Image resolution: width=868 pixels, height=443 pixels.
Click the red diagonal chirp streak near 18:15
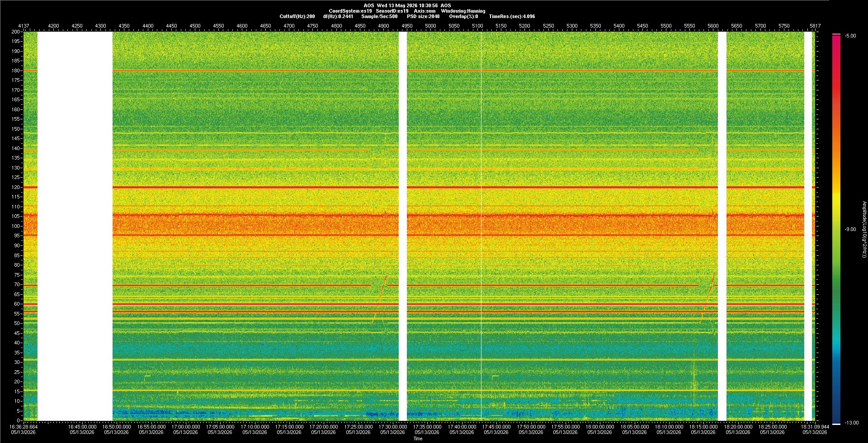(708, 297)
